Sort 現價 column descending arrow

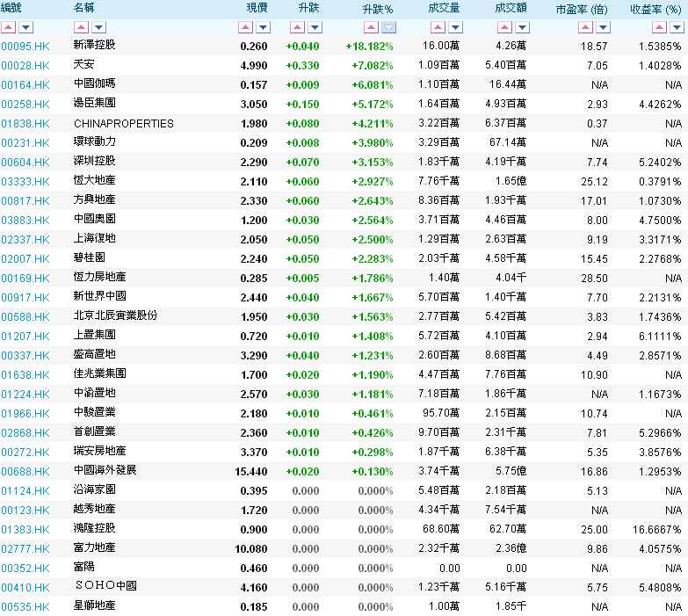tap(263, 27)
